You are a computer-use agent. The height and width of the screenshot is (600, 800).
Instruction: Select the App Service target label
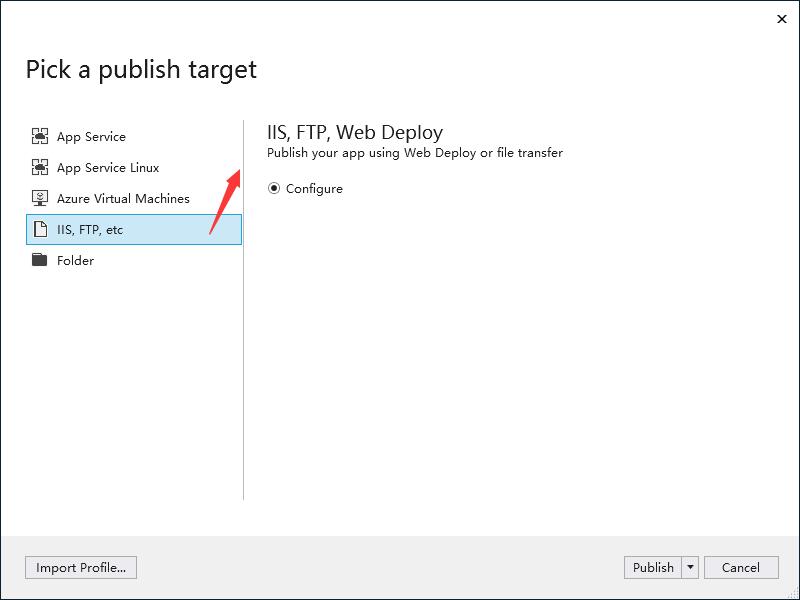[91, 137]
